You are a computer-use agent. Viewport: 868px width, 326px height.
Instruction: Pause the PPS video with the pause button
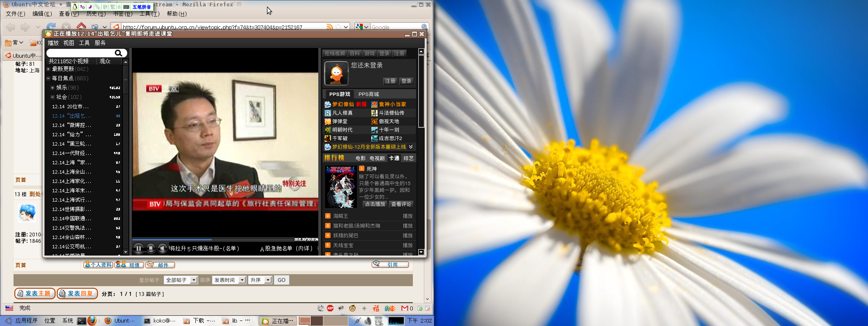(x=139, y=248)
